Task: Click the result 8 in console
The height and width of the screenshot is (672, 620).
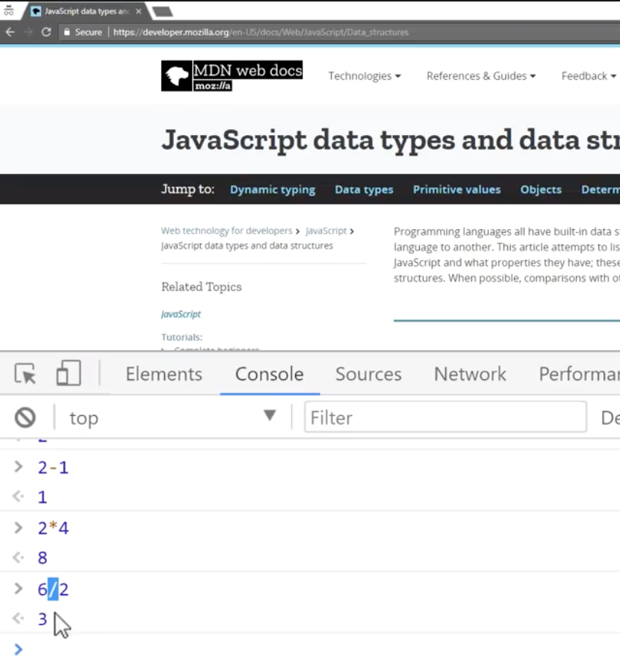Action: point(42,558)
